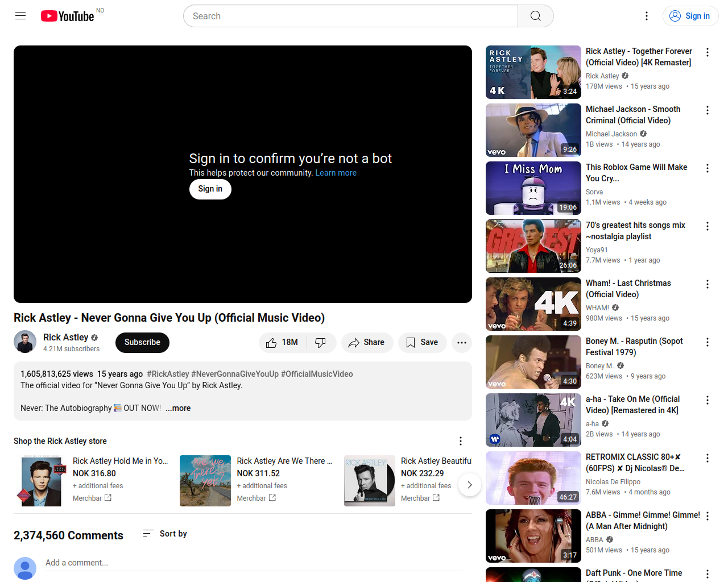The width and height of the screenshot is (728, 582).
Task: Open ABBA Gimme! Gimme! Gimme! title
Action: point(643,521)
